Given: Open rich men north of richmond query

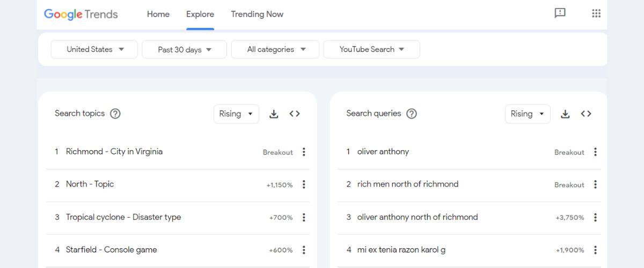Looking at the screenshot, I should 408,184.
